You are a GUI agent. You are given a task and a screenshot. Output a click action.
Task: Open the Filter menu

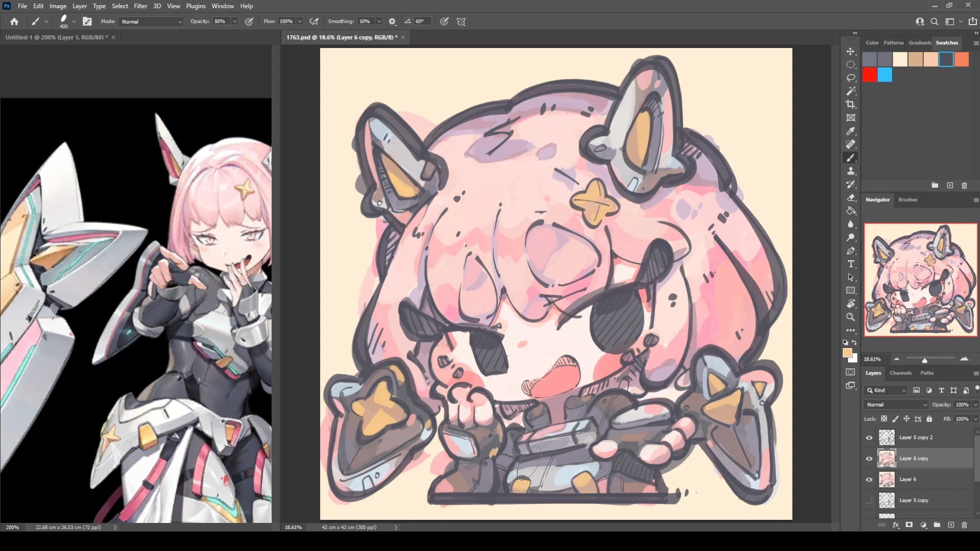[x=140, y=6]
